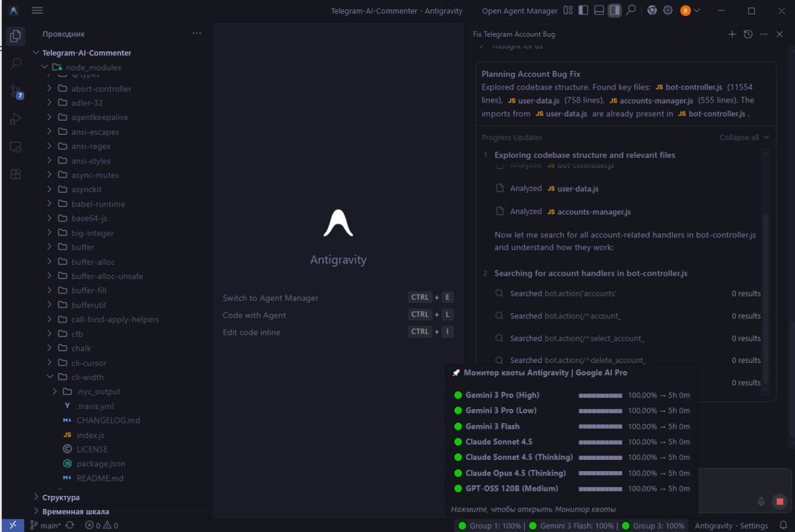The image size is (795, 532).
Task: Click the magnifier search icon in title bar
Action: click(631, 11)
